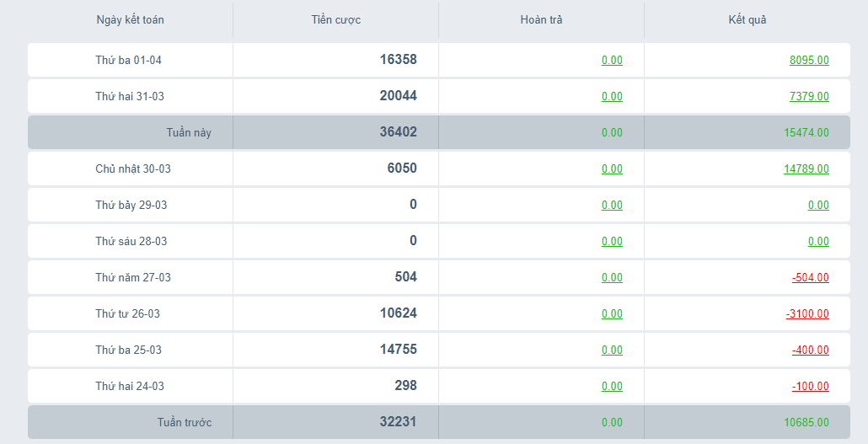This screenshot has height=444, width=868.
Task: Click the Tiền cược column header
Action: 335,20
